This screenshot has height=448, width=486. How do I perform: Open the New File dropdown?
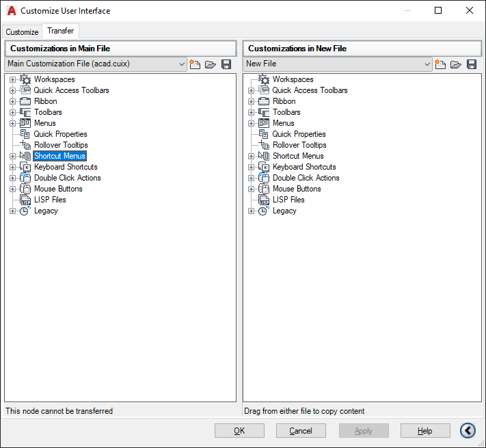click(x=338, y=64)
